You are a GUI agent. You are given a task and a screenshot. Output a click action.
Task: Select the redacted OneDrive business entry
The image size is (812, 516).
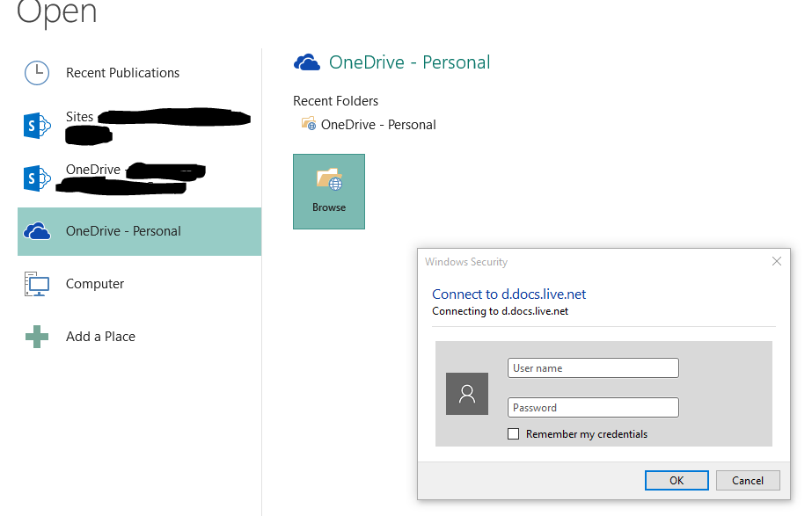(x=139, y=178)
